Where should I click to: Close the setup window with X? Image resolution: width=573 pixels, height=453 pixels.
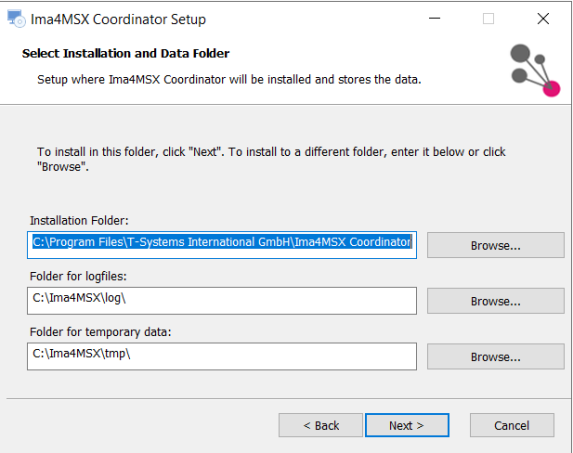click(x=543, y=19)
